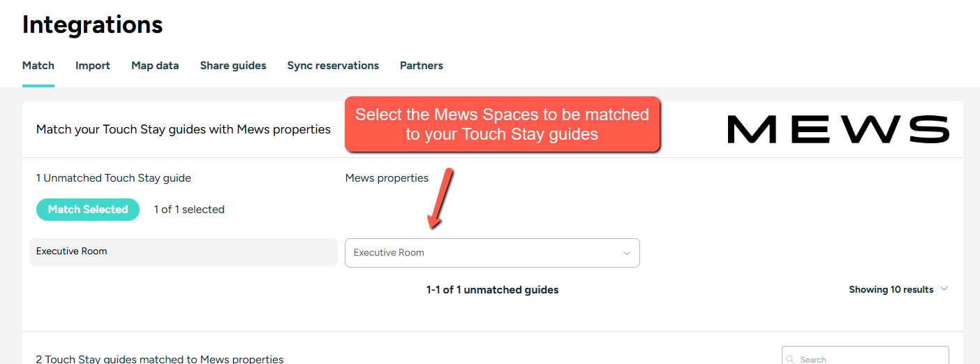Viewport: 980px width, 364px height.
Task: Select the Executive Room guide row
Action: coord(184,252)
